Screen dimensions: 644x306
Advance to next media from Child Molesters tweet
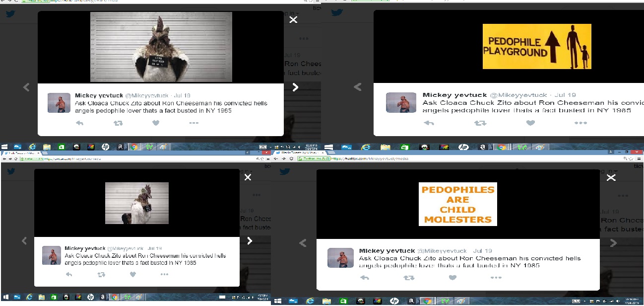pyautogui.click(x=613, y=243)
